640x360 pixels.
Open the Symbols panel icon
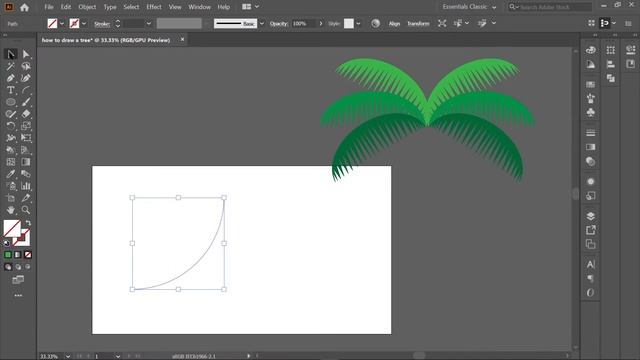tap(591, 112)
